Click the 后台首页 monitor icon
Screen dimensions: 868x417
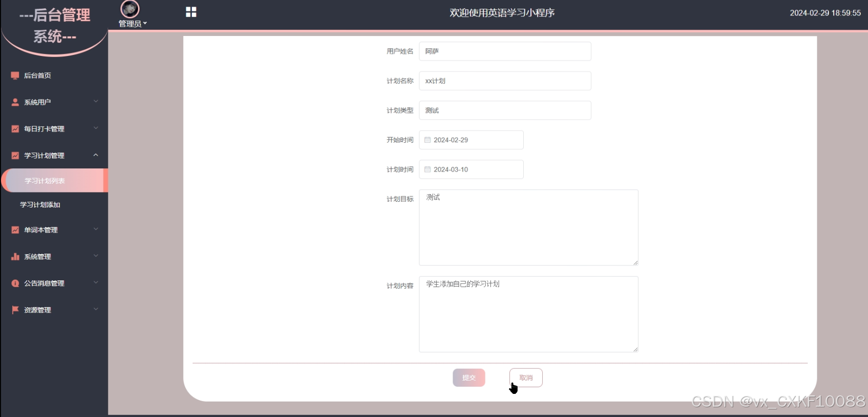tap(15, 75)
